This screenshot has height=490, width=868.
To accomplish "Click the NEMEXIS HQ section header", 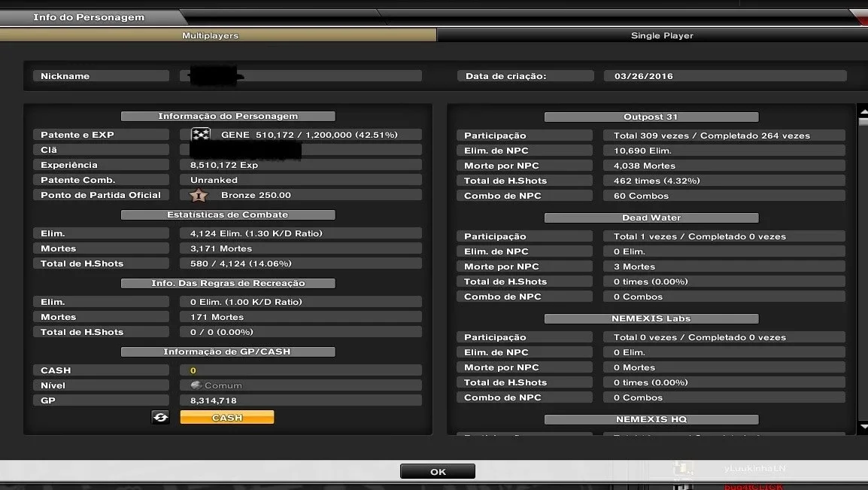I will [x=651, y=420].
